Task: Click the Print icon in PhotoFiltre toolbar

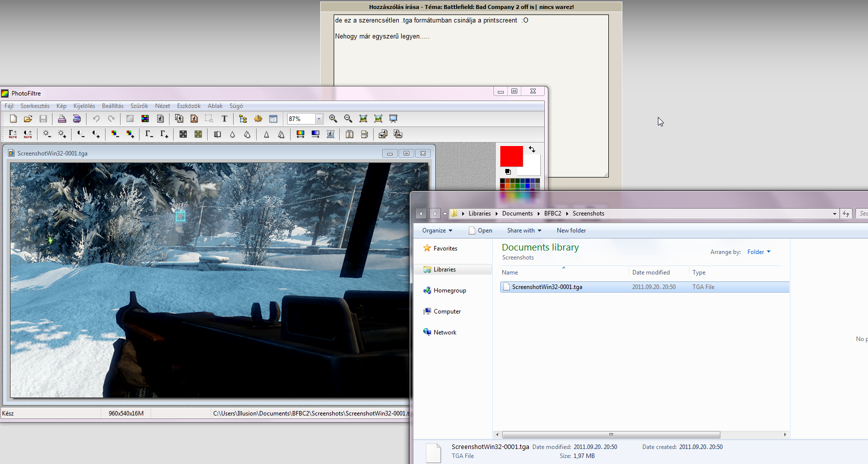Action: [x=62, y=119]
